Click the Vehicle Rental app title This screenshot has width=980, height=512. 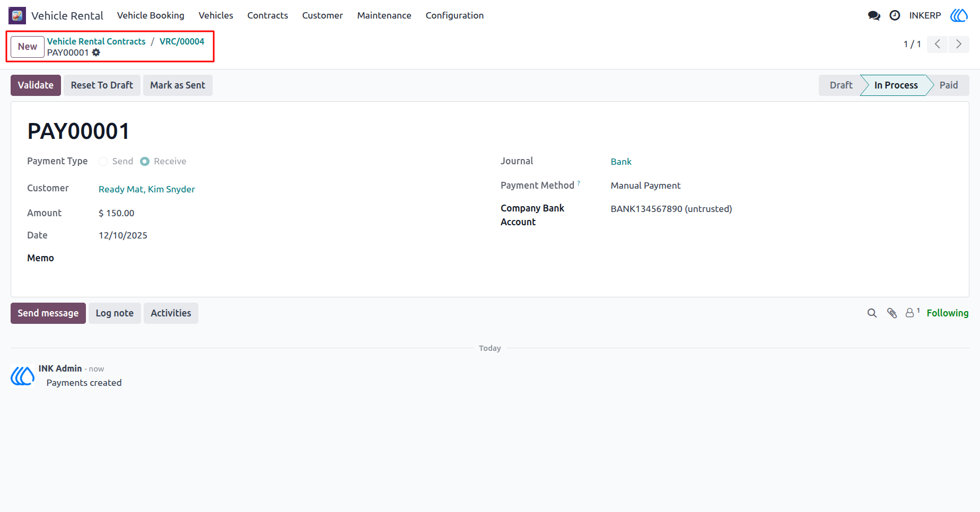tap(67, 16)
